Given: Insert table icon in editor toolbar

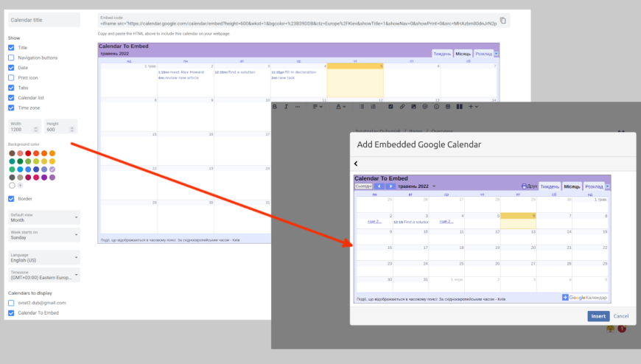Looking at the screenshot, I should [x=448, y=107].
